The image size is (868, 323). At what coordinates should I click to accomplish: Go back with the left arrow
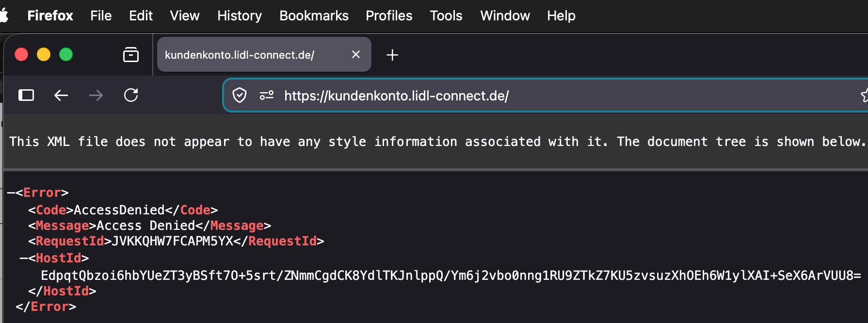tap(61, 95)
